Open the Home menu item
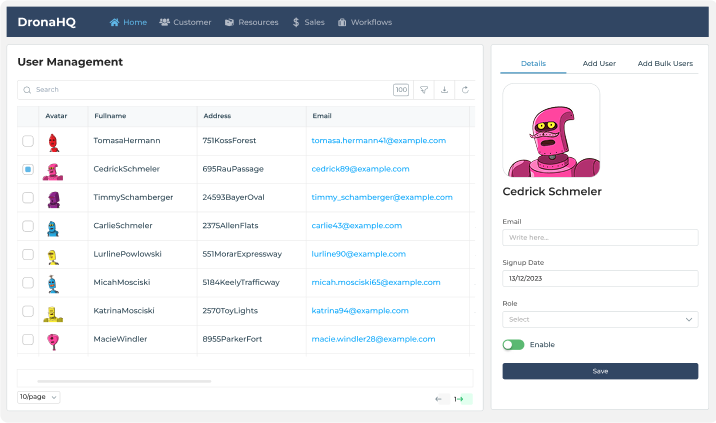The image size is (716, 423). pyautogui.click(x=128, y=22)
